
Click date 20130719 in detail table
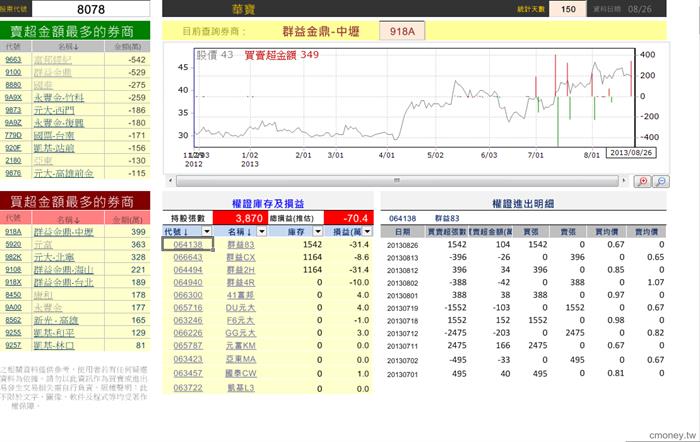(x=402, y=308)
